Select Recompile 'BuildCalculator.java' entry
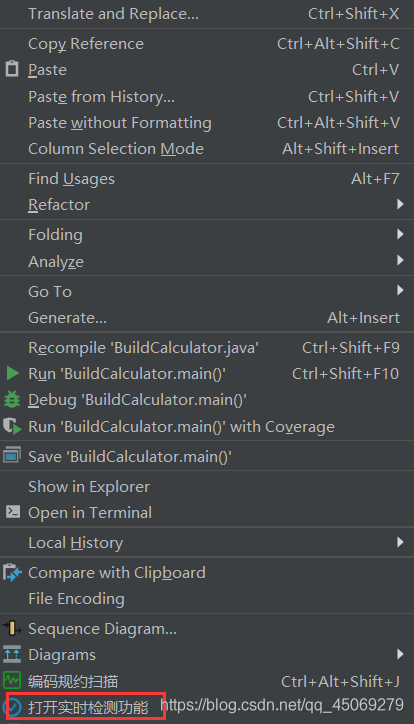 coord(207,348)
